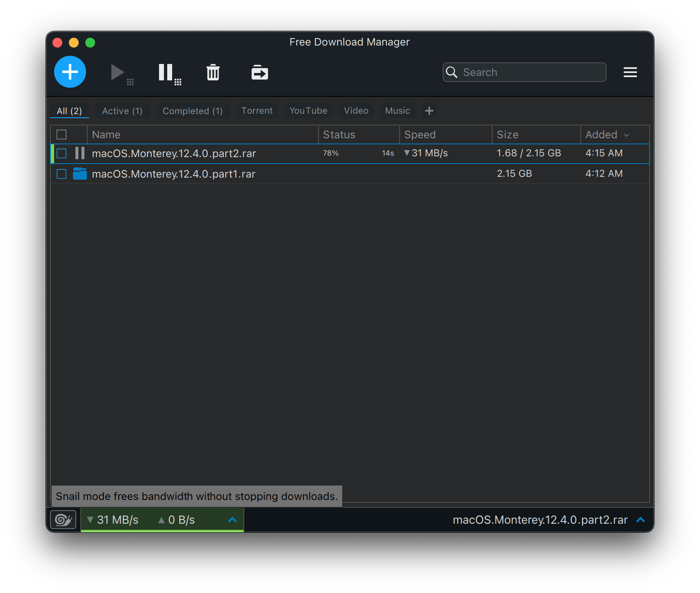This screenshot has height=593, width=700.
Task: Tick the select-all checkbox in the header
Action: (x=61, y=135)
